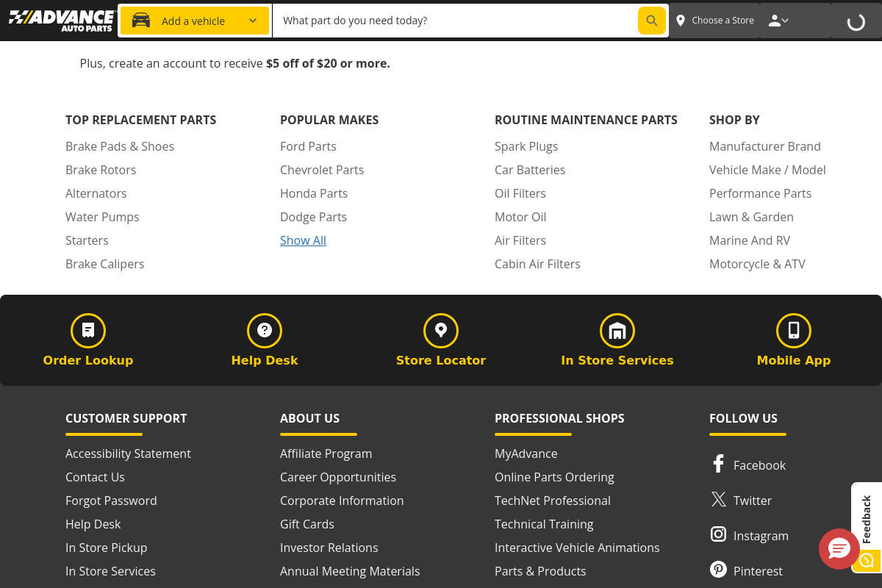The height and width of the screenshot is (588, 882).
Task: Open MyAdvance link
Action: point(526,453)
